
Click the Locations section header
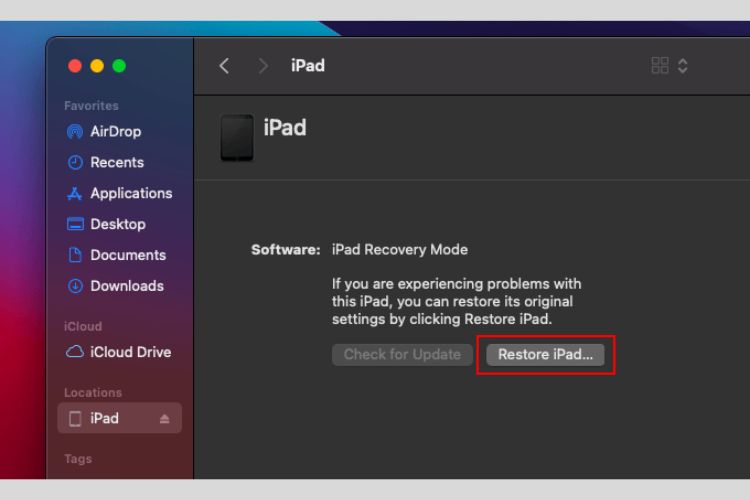[93, 393]
